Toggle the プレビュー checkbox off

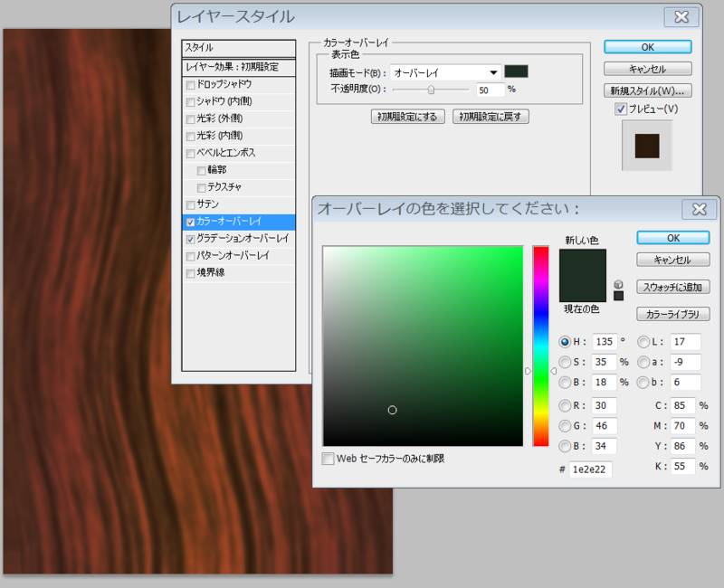[x=621, y=109]
